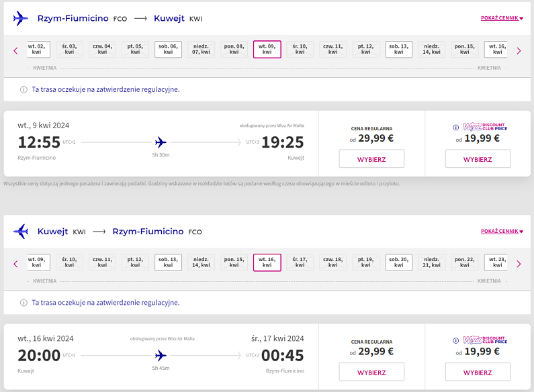Select return date pt. 12, kwi
The width and height of the screenshot is (534, 392).
tap(135, 262)
